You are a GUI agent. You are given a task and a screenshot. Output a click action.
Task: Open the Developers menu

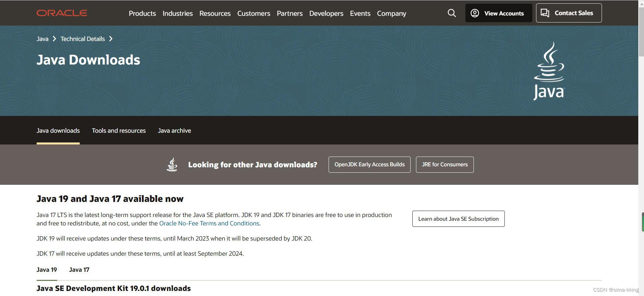326,13
